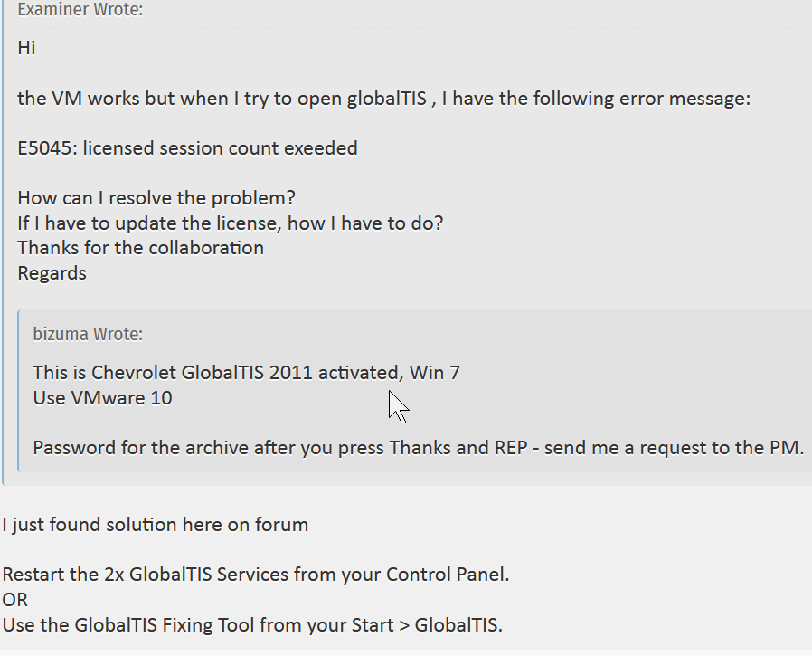Click the 'Examiner Wrote:' quote header
Image resolution: width=812 pixels, height=656 pixels.
tap(80, 9)
